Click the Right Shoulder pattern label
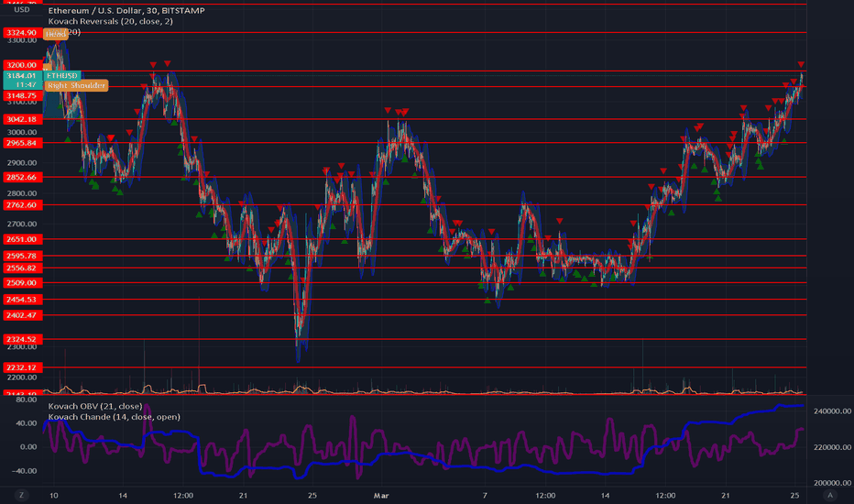The image size is (854, 504). coord(76,85)
